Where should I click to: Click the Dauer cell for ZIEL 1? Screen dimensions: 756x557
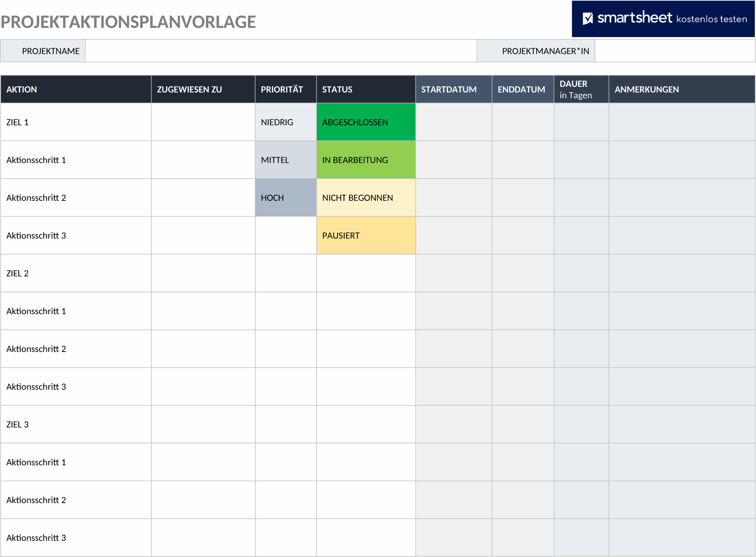[x=581, y=122]
